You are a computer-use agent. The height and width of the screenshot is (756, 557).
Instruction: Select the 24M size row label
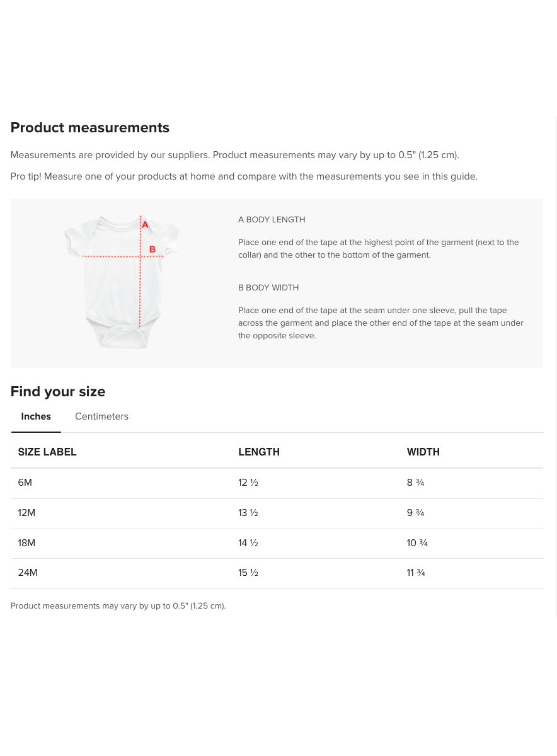28,573
